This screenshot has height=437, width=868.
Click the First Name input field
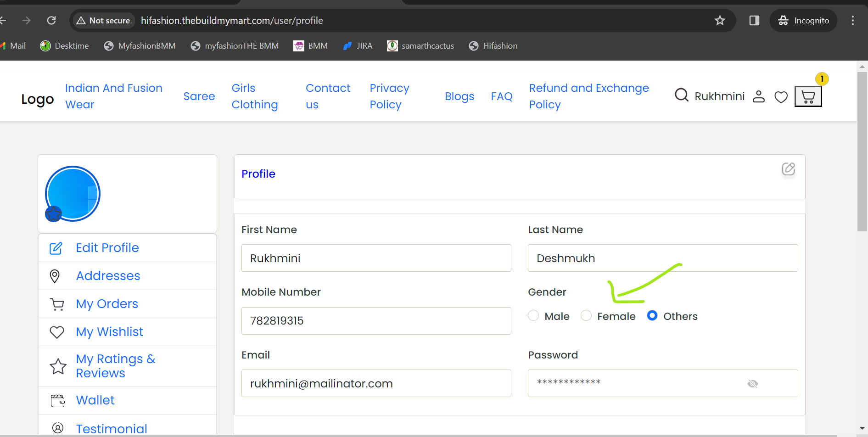376,258
